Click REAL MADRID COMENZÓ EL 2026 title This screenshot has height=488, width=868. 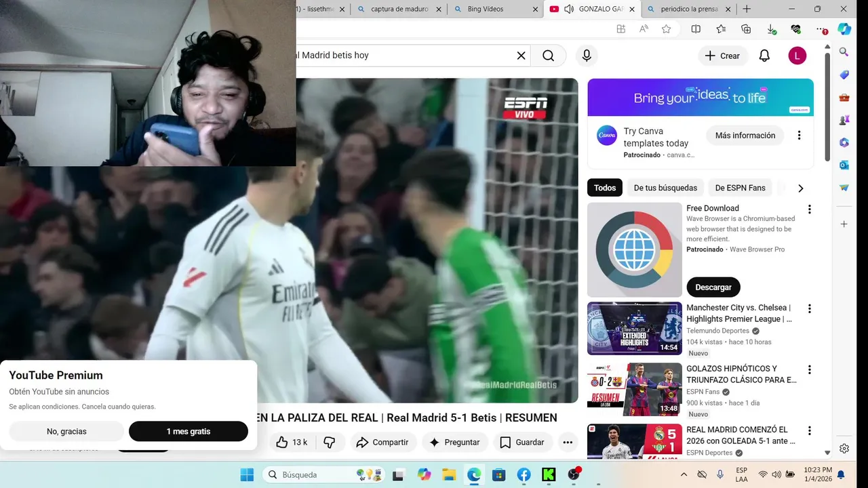pyautogui.click(x=741, y=435)
